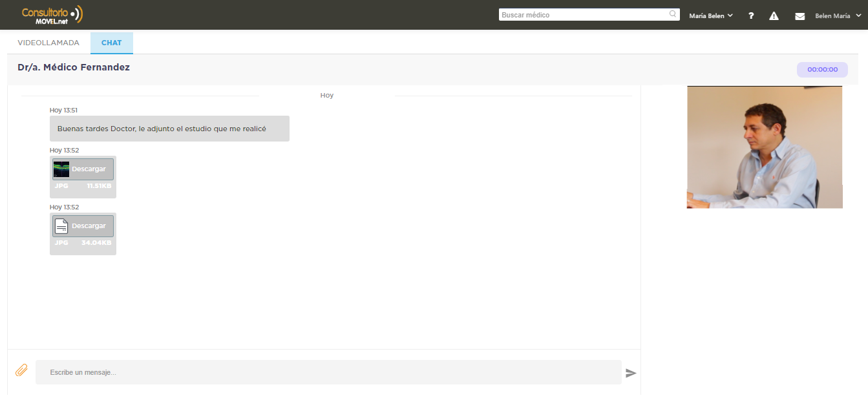The height and width of the screenshot is (400, 868).
Task: Click the scan image thumbnail in first attachment
Action: point(61,169)
